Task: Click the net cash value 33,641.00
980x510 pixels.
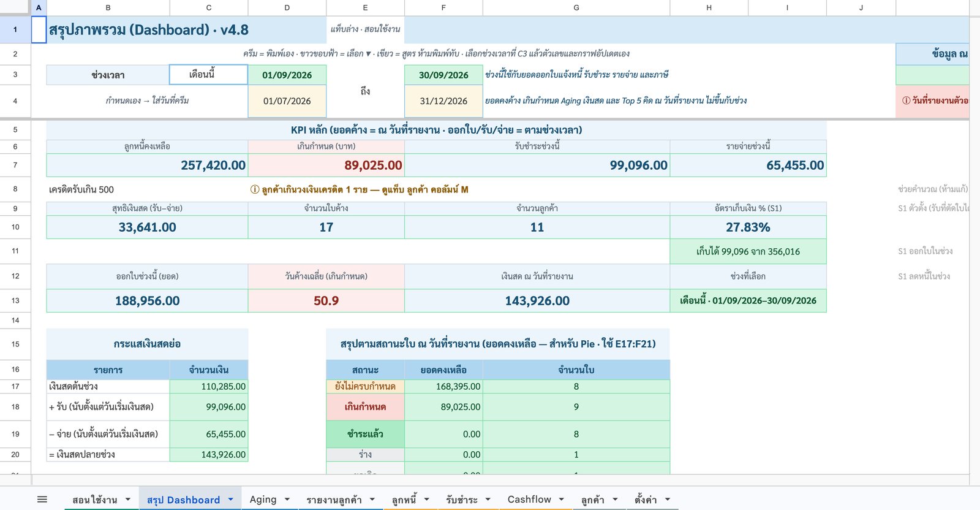Action: 147,227
